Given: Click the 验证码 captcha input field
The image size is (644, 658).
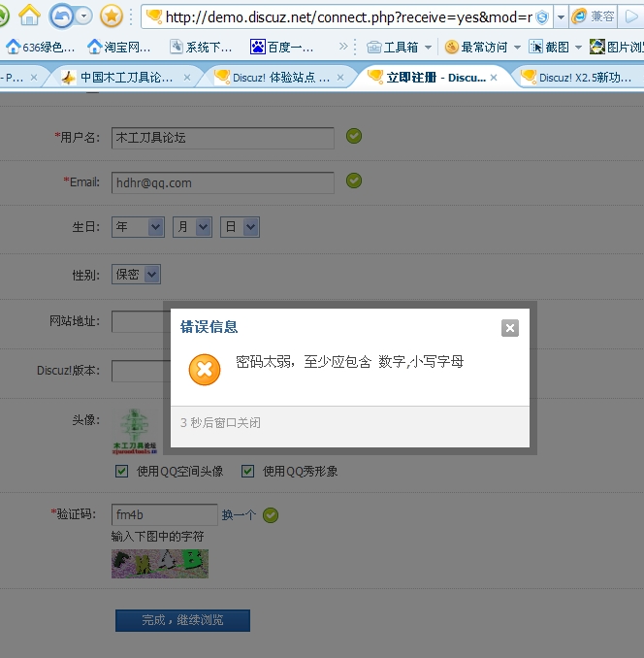Looking at the screenshot, I should coord(164,514).
